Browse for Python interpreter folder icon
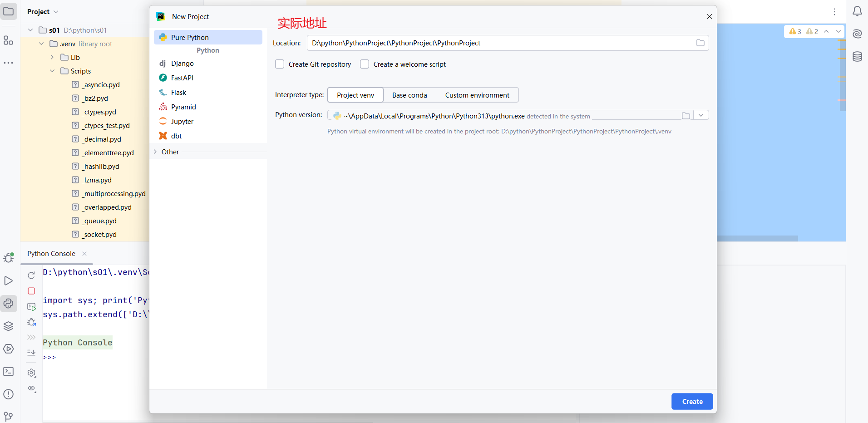 pyautogui.click(x=686, y=116)
